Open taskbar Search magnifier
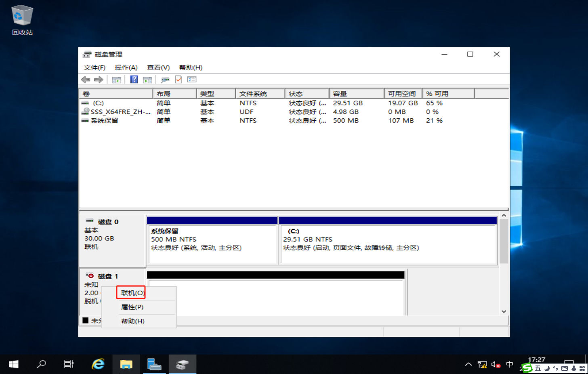Image resolution: width=588 pixels, height=374 pixels. (41, 364)
